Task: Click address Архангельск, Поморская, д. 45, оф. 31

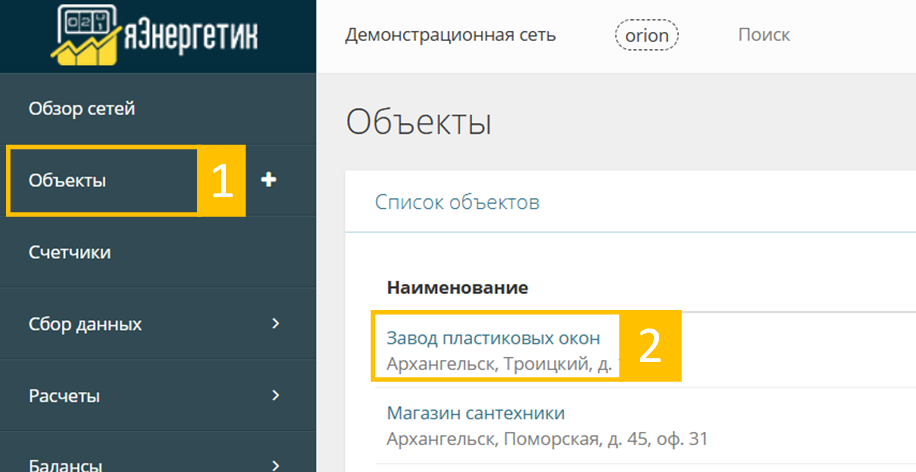Action: 547,439
